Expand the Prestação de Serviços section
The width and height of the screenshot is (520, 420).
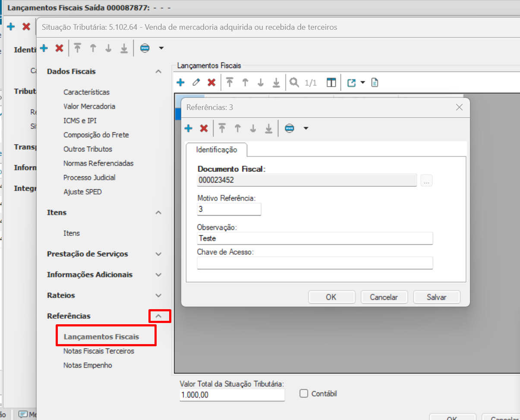[158, 254]
